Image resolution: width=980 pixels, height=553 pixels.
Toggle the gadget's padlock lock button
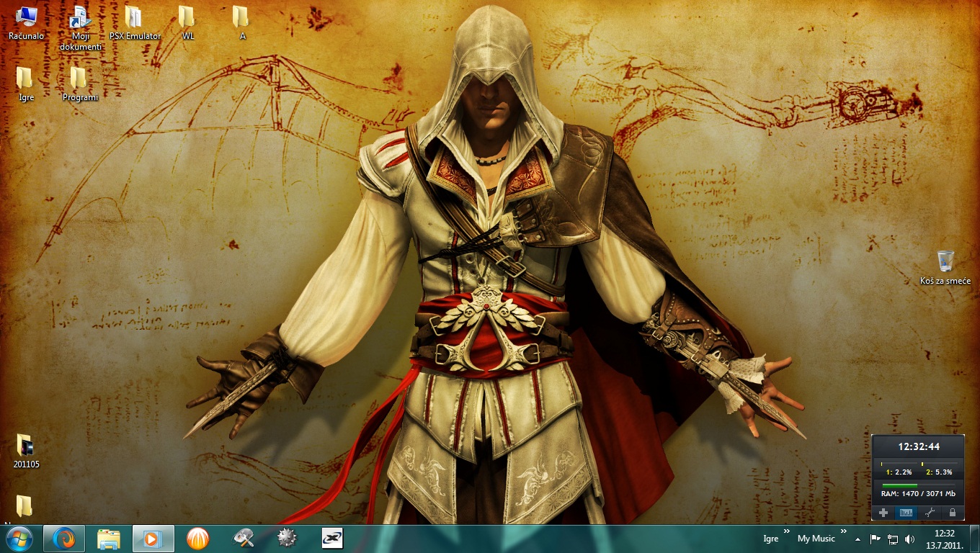[x=953, y=513]
